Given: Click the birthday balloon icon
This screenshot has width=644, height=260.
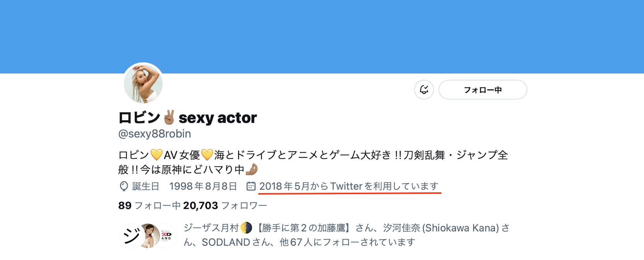Looking at the screenshot, I should tap(124, 186).
